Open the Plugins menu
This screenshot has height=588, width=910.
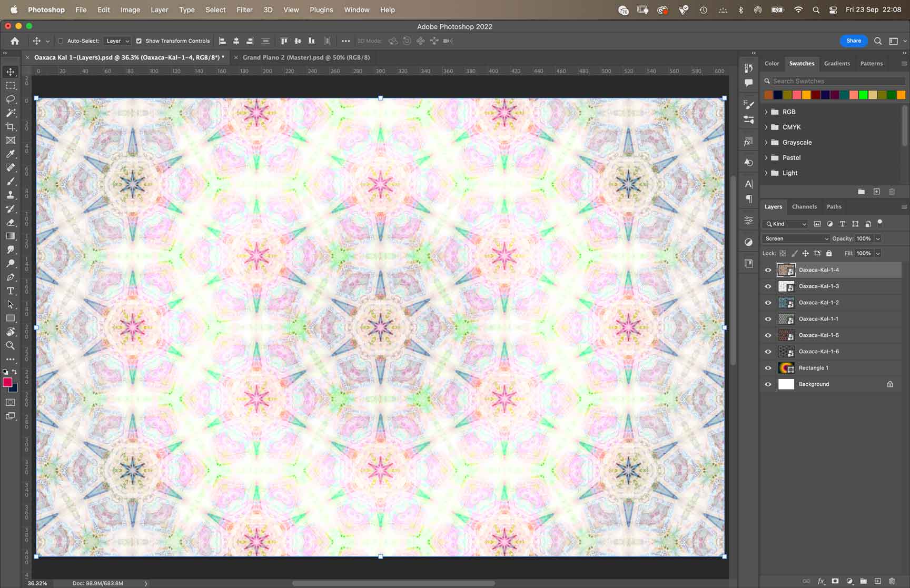pyautogui.click(x=321, y=9)
